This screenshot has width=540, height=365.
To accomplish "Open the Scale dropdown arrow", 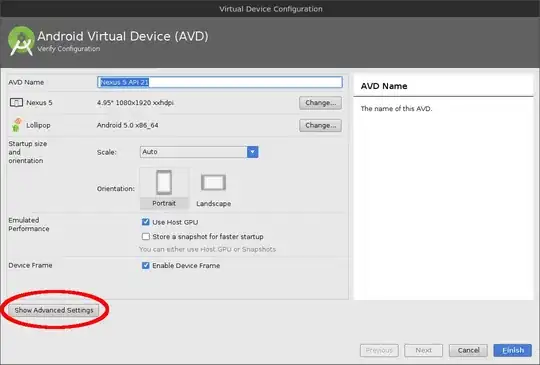I will (x=252, y=152).
